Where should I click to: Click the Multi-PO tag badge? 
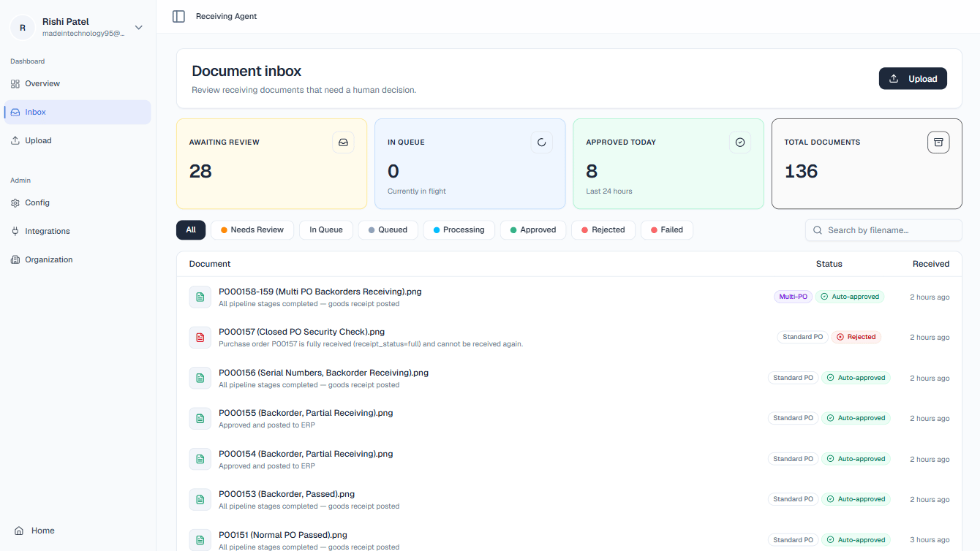point(794,297)
